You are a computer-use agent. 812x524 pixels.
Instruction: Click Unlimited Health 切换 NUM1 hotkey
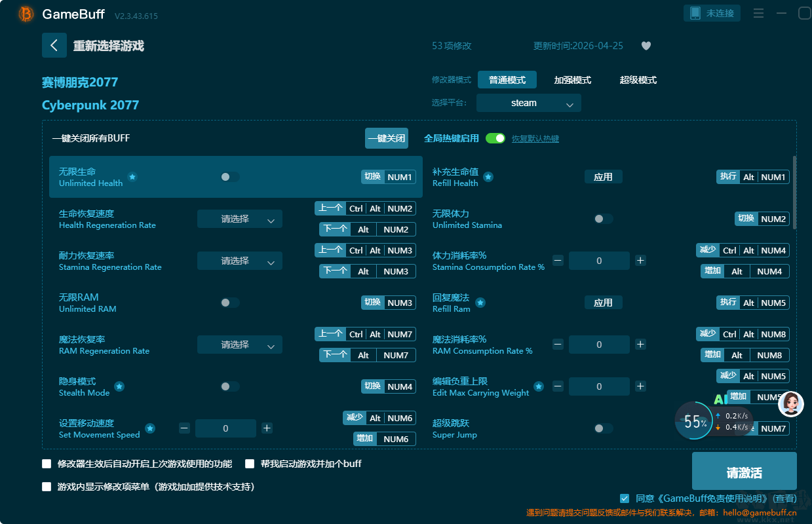tap(389, 177)
